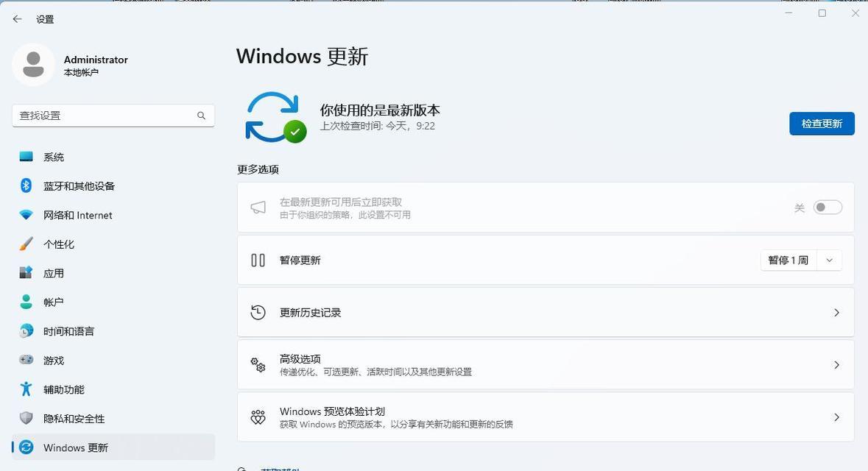868x471 pixels.
Task: Click the Gaming controller icon
Action: tap(26, 360)
